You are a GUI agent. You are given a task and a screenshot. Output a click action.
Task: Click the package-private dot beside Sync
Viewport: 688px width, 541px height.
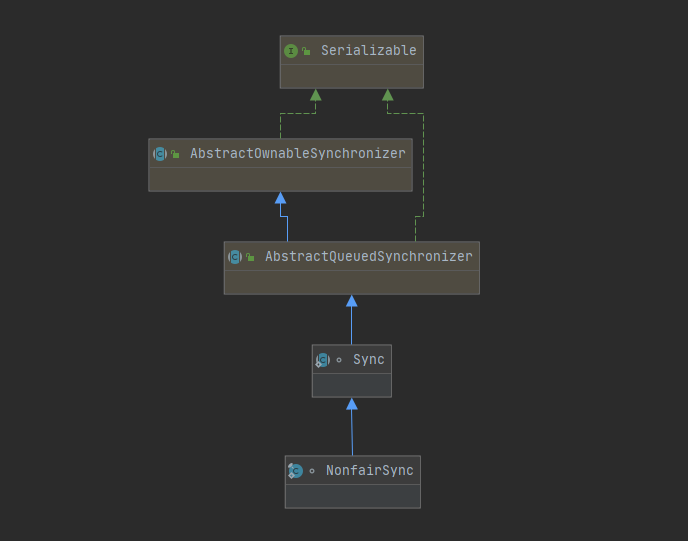(x=339, y=360)
